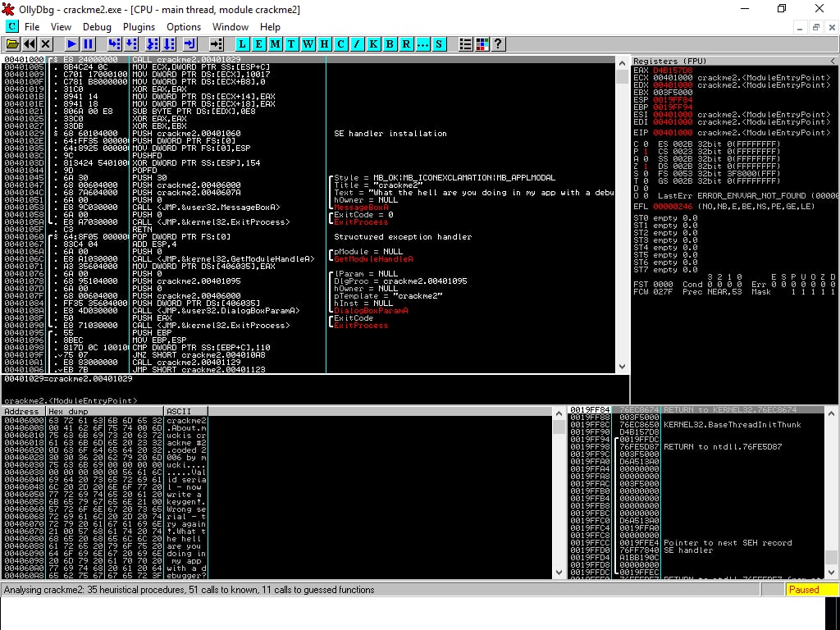Open help with the question mark icon
The height and width of the screenshot is (630, 840).
[x=498, y=44]
